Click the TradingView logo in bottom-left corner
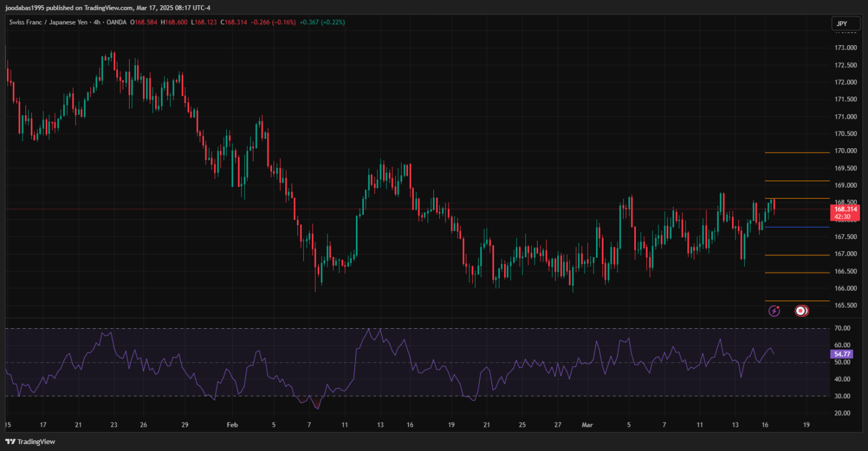This screenshot has height=451, width=868. click(x=30, y=442)
